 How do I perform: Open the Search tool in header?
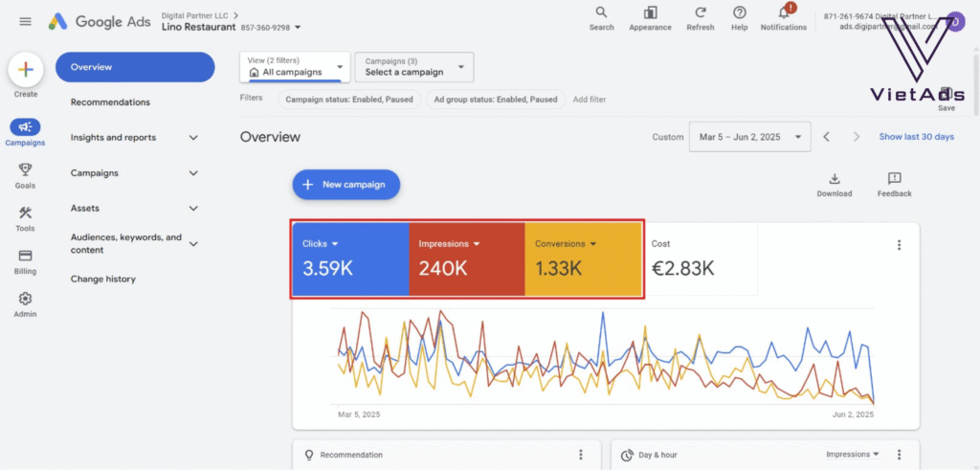(x=601, y=19)
